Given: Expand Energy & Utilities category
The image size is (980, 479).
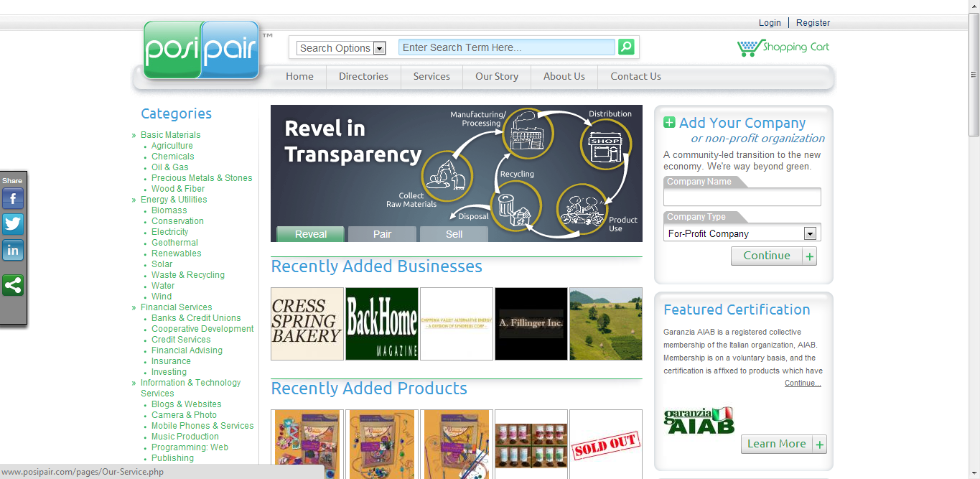Looking at the screenshot, I should coord(174,200).
